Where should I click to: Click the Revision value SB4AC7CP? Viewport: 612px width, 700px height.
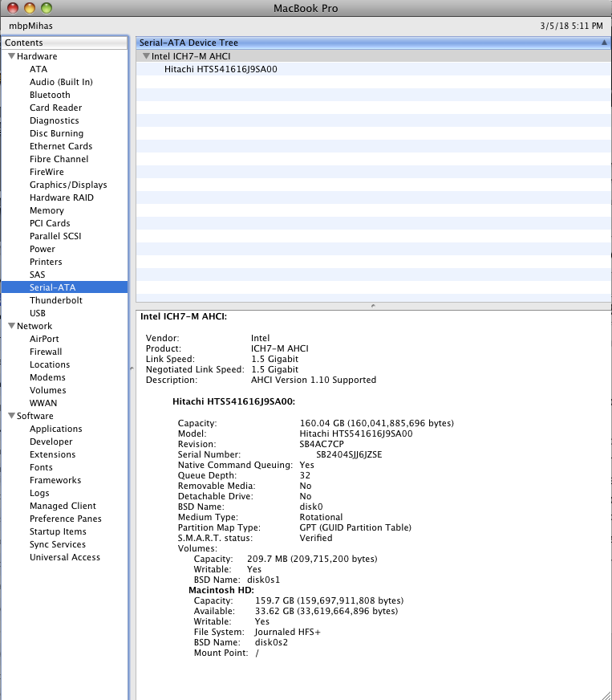coord(322,444)
